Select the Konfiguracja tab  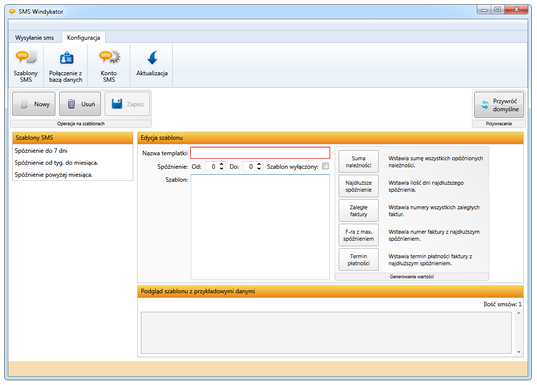(84, 38)
